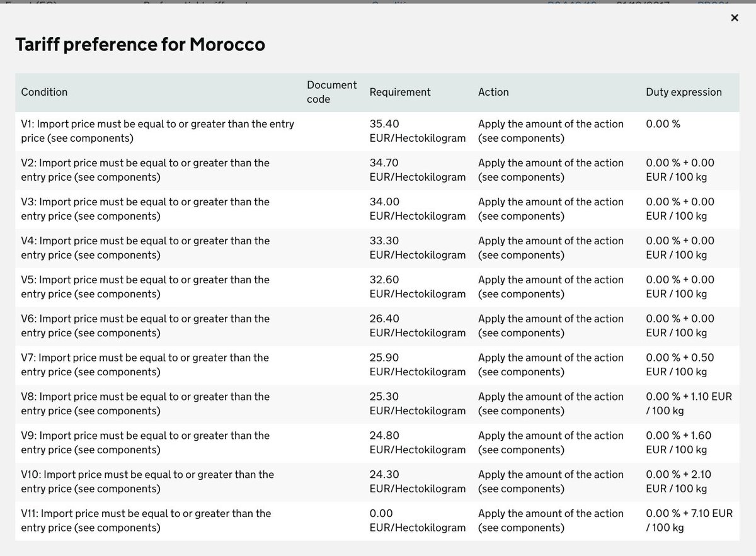Click the 34.70 EUR/Hectokilogram requirement

(417, 170)
